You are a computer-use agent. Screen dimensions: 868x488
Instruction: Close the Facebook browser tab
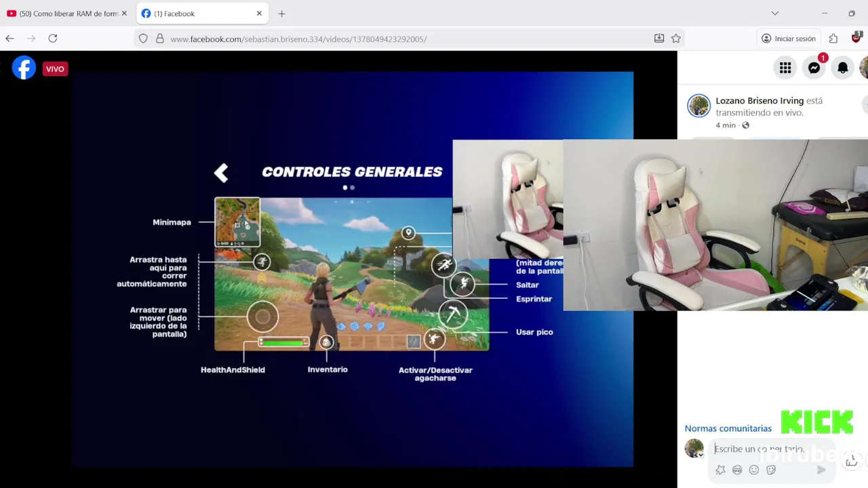259,14
